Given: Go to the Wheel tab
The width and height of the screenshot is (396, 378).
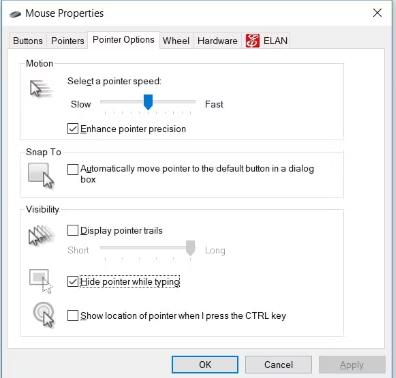Looking at the screenshot, I should tap(176, 41).
